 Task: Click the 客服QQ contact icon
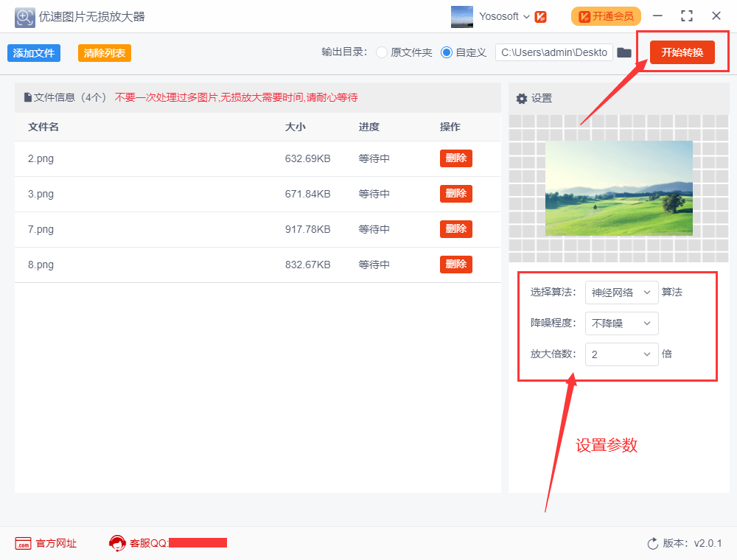coord(118,543)
